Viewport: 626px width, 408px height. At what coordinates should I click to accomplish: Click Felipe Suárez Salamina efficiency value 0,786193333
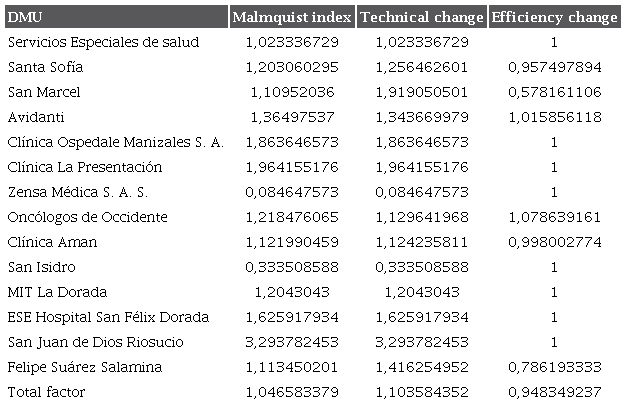(554, 367)
